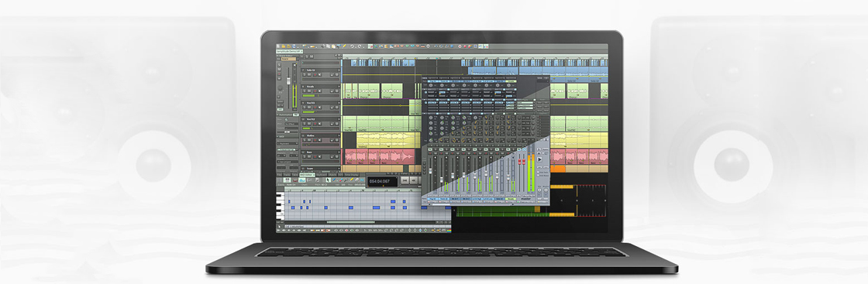Switch to the MIDI Editor tab

307,175
